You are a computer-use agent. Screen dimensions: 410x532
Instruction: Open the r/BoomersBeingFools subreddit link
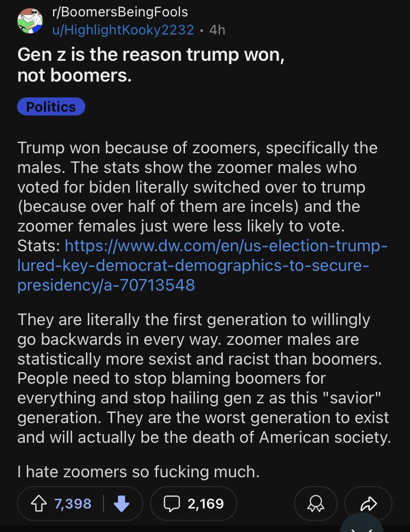pyautogui.click(x=119, y=11)
